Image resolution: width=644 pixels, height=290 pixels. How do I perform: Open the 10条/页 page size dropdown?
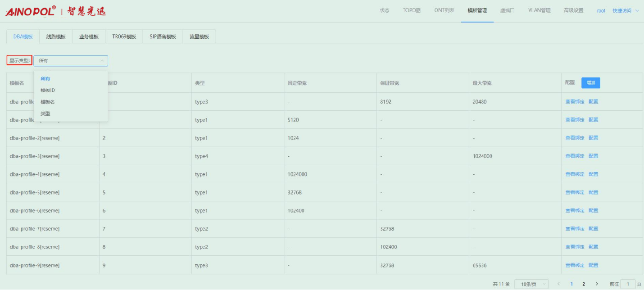(531, 284)
